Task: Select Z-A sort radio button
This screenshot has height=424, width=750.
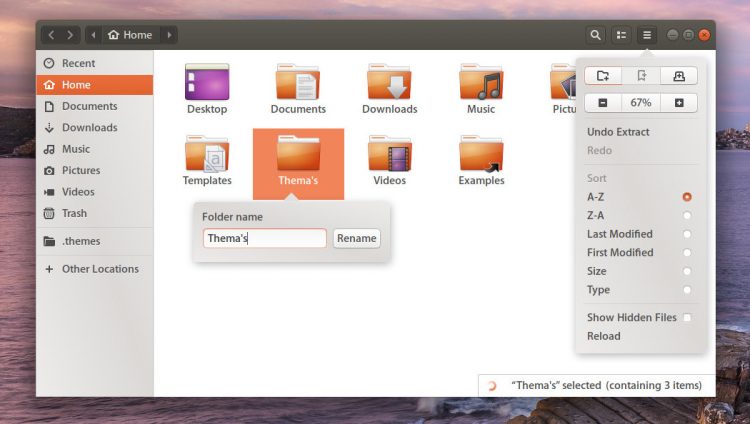Action: point(687,215)
